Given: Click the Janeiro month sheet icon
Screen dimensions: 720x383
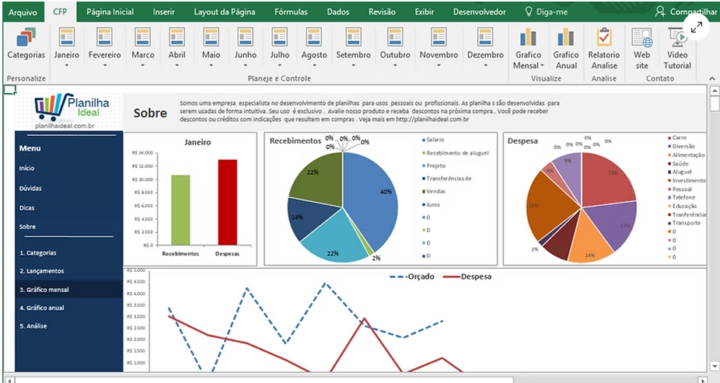Looking at the screenshot, I should 67,37.
